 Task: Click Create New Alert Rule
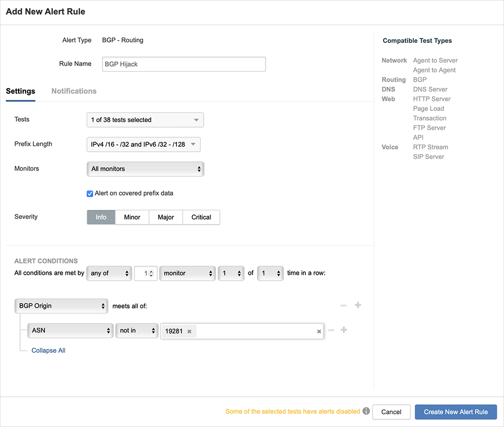[456, 412]
